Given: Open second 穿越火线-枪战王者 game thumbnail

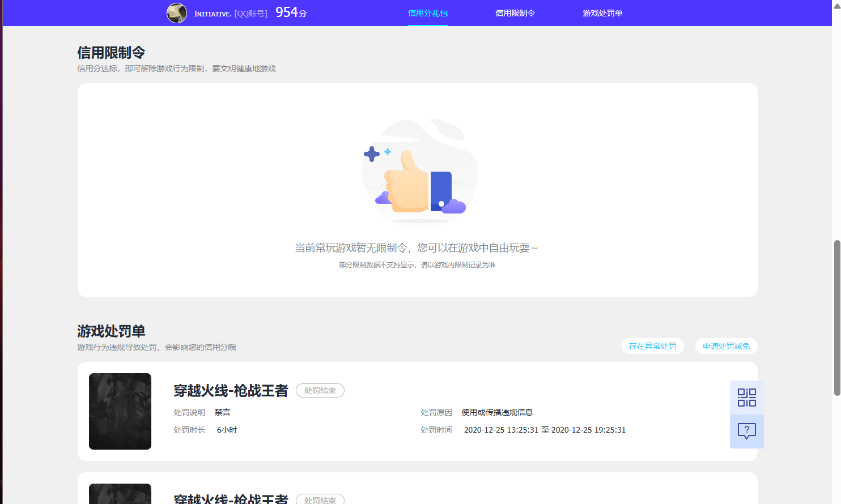Looking at the screenshot, I should [120, 494].
